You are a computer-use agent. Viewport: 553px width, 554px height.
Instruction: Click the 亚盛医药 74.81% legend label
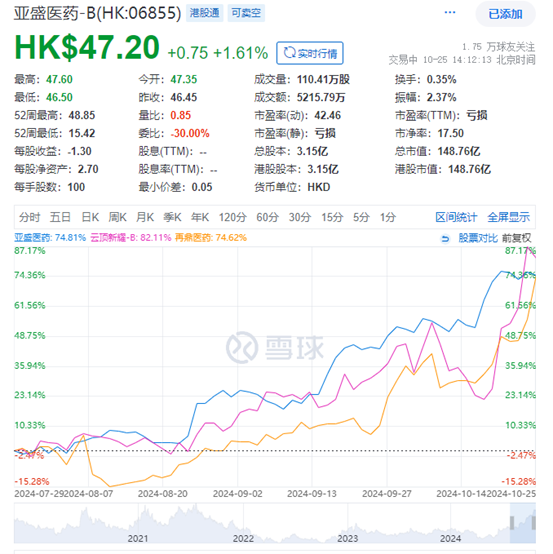point(50,237)
